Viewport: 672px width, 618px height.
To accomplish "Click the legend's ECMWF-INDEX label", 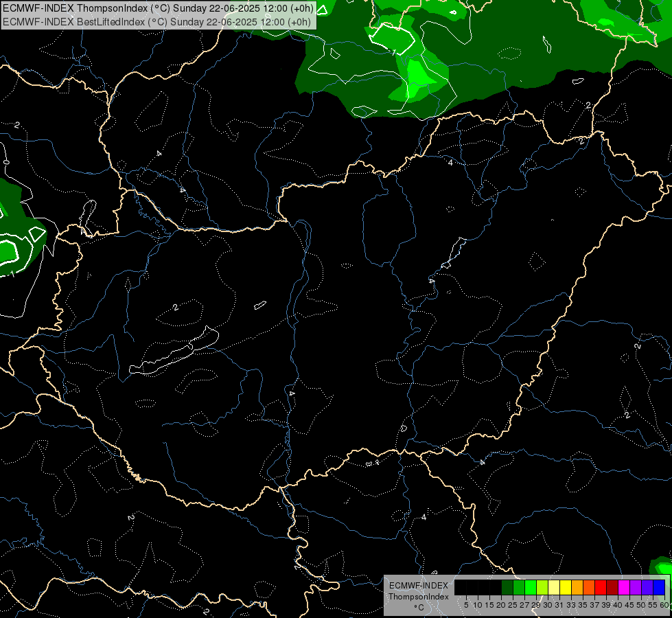I will click(419, 586).
